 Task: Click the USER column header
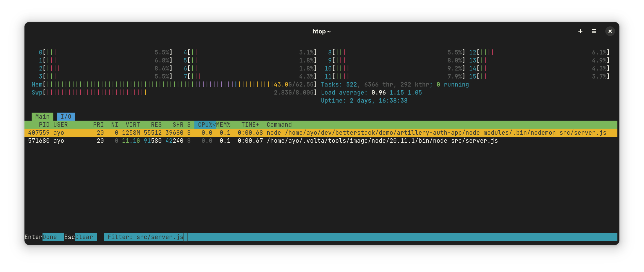(60, 125)
